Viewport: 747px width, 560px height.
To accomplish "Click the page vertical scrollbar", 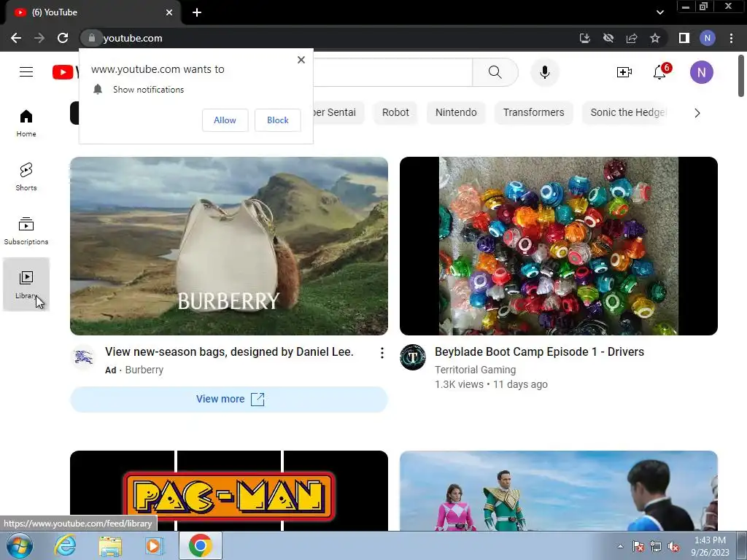I will [x=741, y=76].
